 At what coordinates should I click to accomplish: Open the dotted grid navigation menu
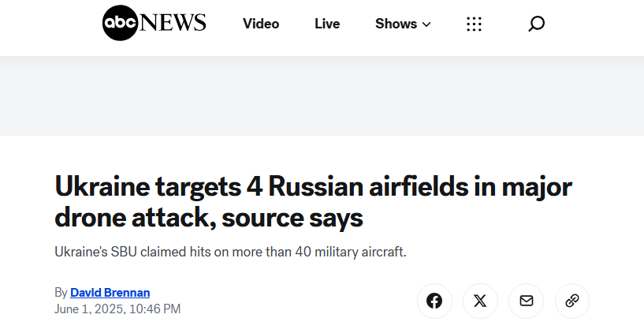(x=474, y=24)
